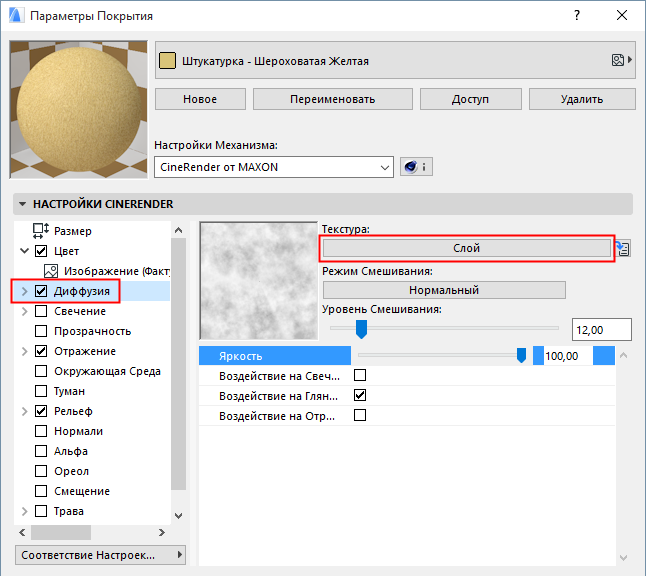Click the parameters list scroll down arrow
The height and width of the screenshot is (576, 646).
tap(623, 557)
